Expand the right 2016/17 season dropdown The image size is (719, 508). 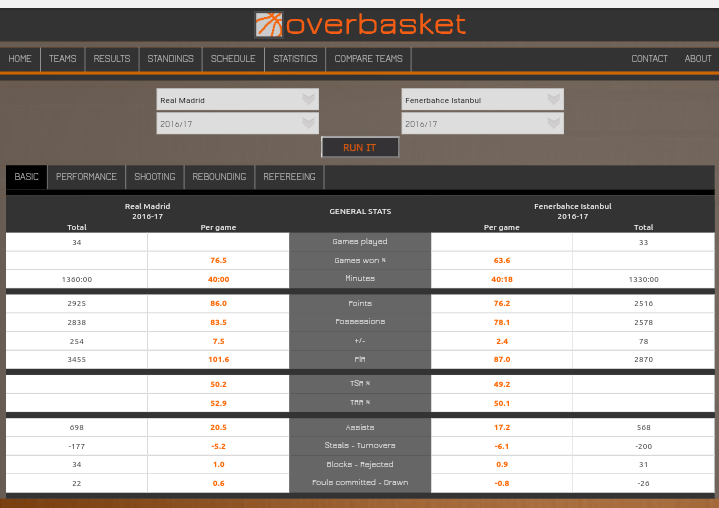[x=482, y=123]
